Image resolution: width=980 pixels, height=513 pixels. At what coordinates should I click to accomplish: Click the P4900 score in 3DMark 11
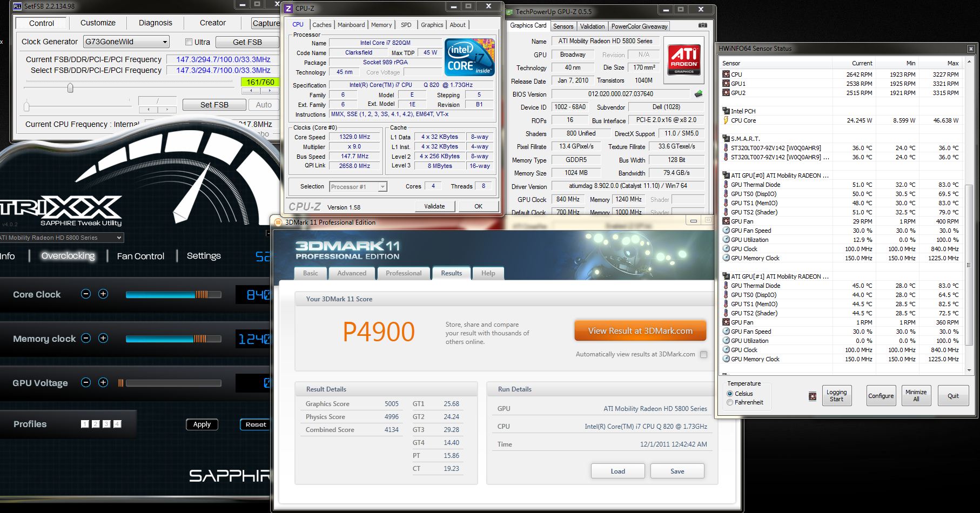tap(379, 332)
